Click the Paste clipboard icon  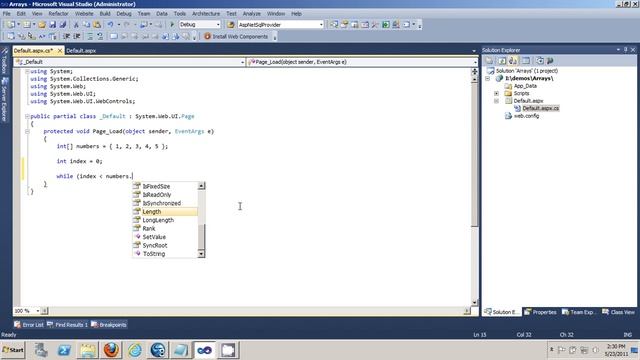click(97, 25)
